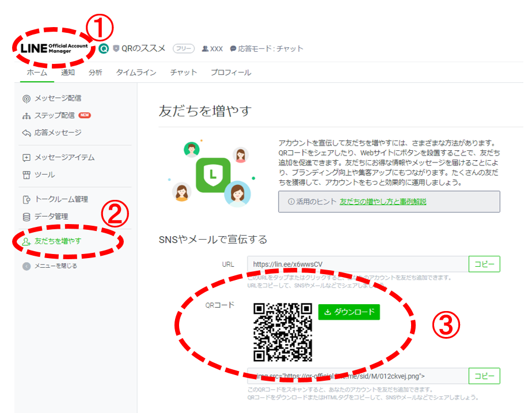
Task: Click the info icon beside 活用のヒント
Action: pos(291,202)
